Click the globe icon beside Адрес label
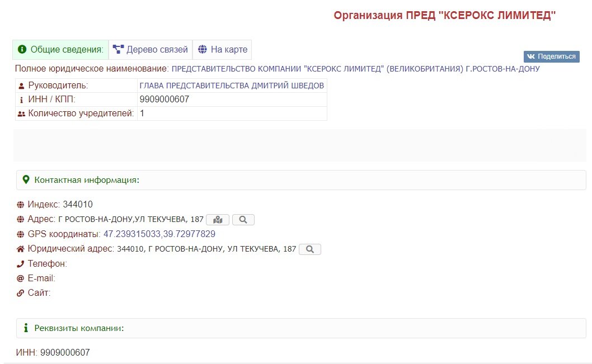 point(20,220)
